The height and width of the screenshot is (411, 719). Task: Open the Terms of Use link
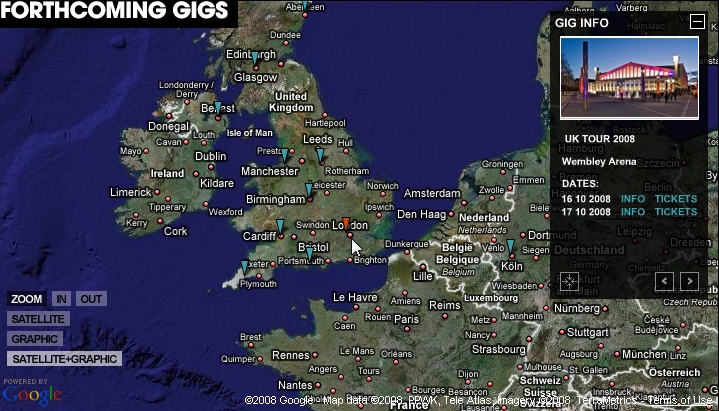[682, 400]
